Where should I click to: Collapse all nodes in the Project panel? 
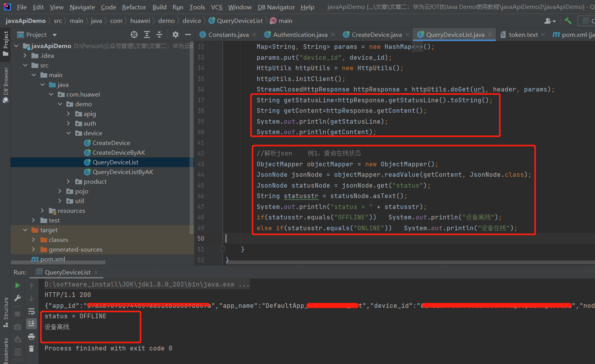159,35
